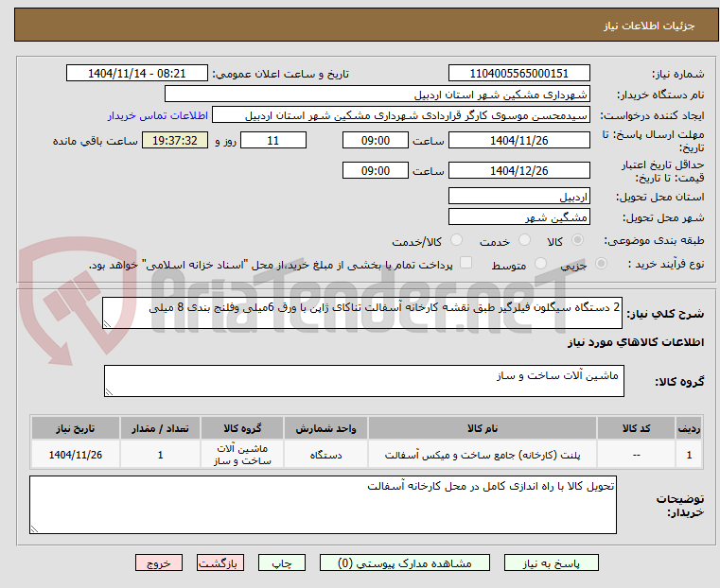The height and width of the screenshot is (588, 720).
Task: Select the کالا radio button
Action: click(x=578, y=240)
